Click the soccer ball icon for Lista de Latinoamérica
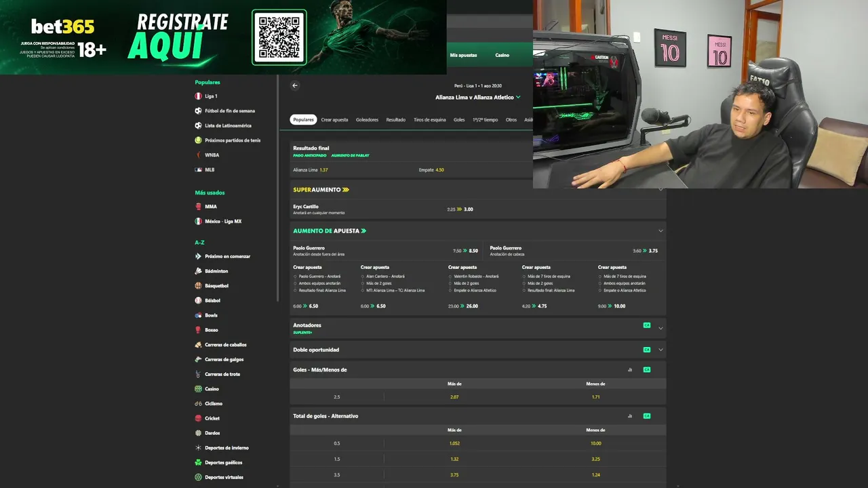 coord(198,125)
